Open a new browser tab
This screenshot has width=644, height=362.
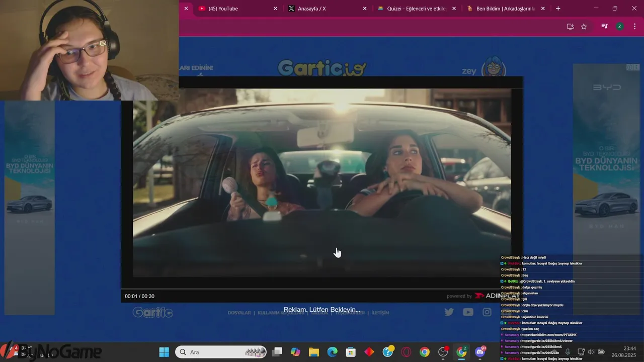(558, 9)
